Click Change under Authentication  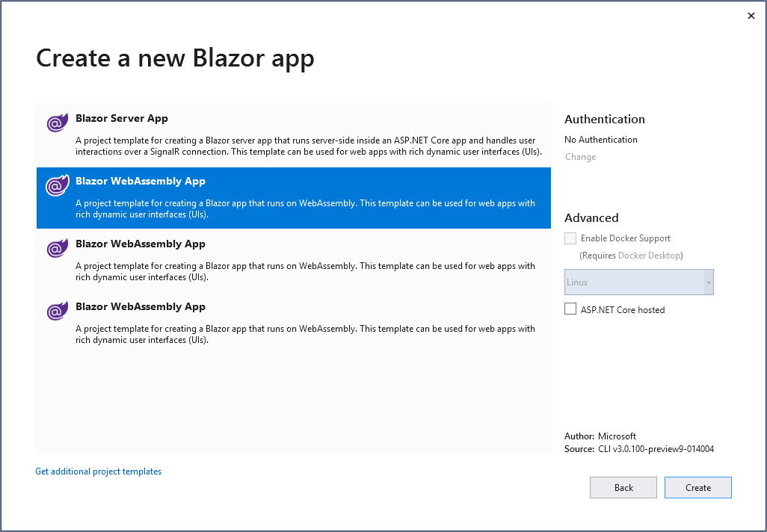tap(580, 157)
